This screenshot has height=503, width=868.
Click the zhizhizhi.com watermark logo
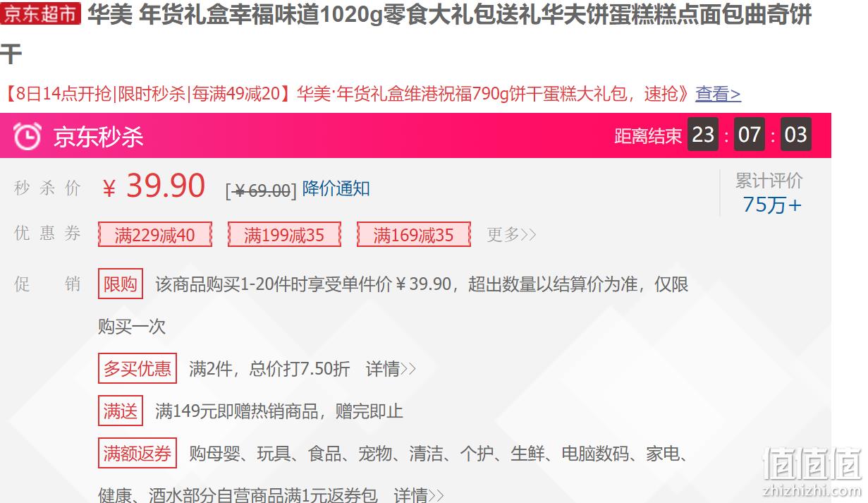coord(812,472)
